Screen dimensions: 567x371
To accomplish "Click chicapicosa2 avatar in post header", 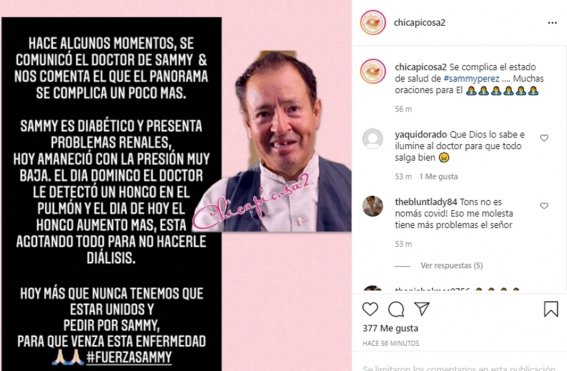I will pyautogui.click(x=373, y=22).
